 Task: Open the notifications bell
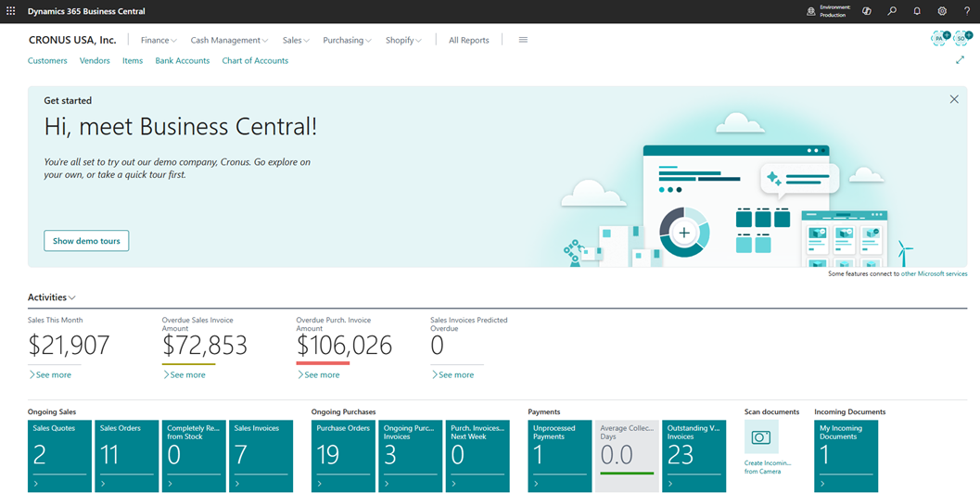(x=917, y=11)
